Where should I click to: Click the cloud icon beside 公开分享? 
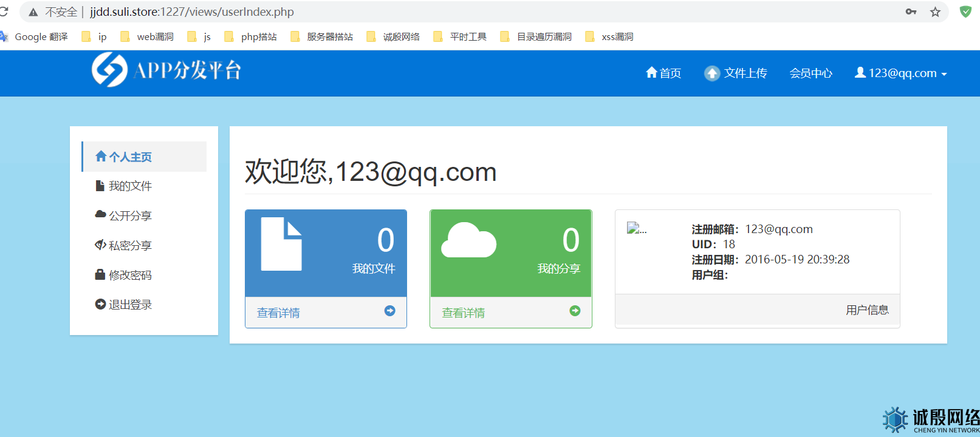101,214
